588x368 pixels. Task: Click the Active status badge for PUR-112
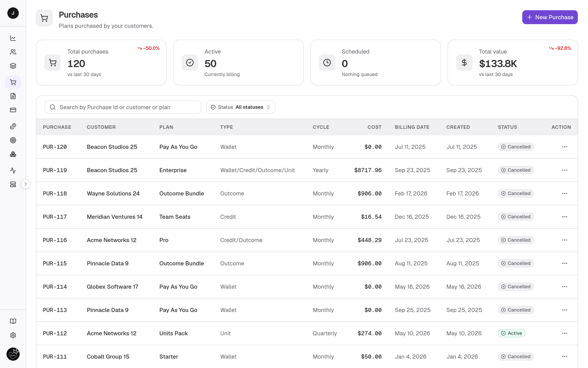click(511, 333)
